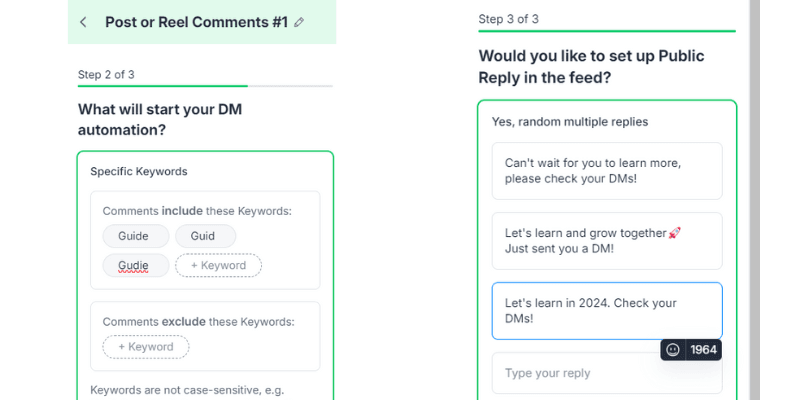The height and width of the screenshot is (400, 800).
Task: Open emoji picker on reply box
Action: click(673, 350)
